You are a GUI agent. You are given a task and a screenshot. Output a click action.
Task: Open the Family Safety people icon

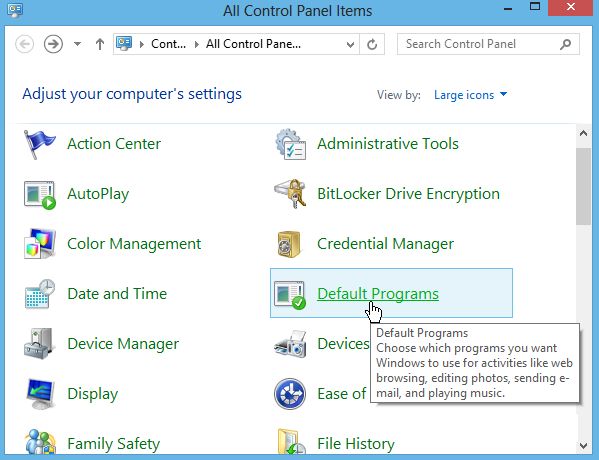tap(40, 442)
